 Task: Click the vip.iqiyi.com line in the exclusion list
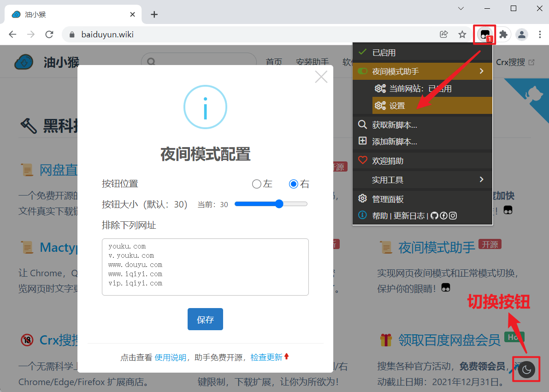click(136, 283)
